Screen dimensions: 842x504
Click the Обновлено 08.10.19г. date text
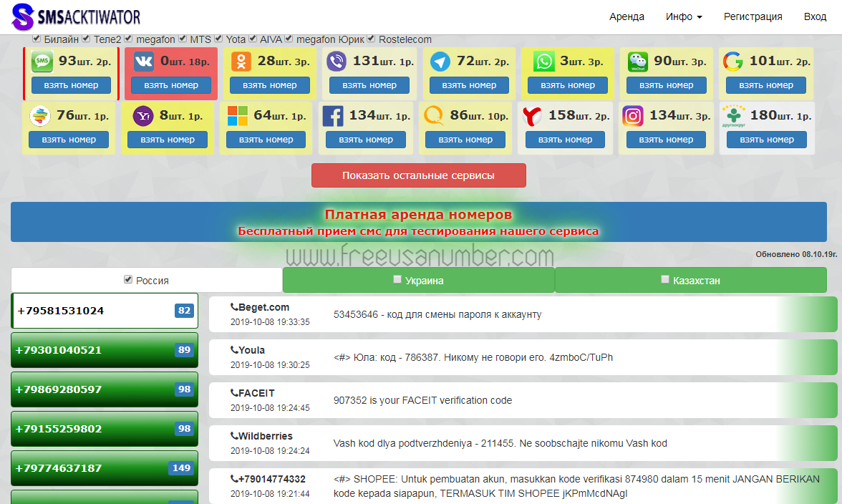(x=796, y=254)
